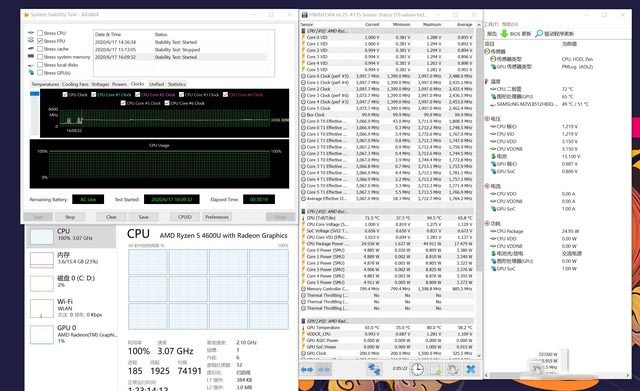Click the Stop button in AIDA64
This screenshot has width=640, height=391.
pos(70,217)
